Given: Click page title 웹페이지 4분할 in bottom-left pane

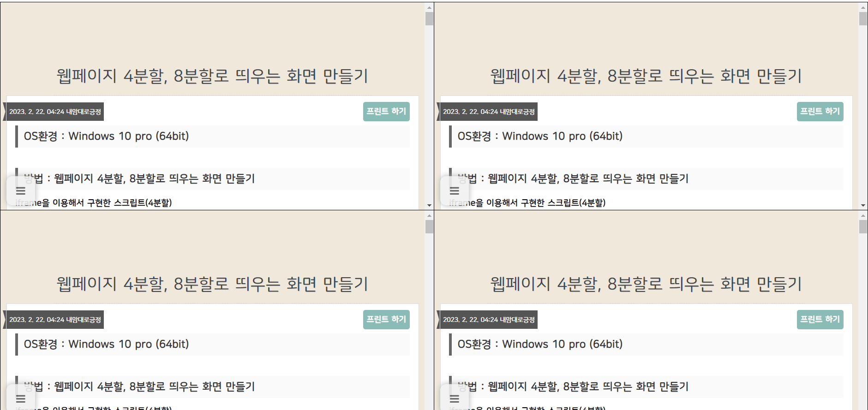Looking at the screenshot, I should click(x=212, y=284).
